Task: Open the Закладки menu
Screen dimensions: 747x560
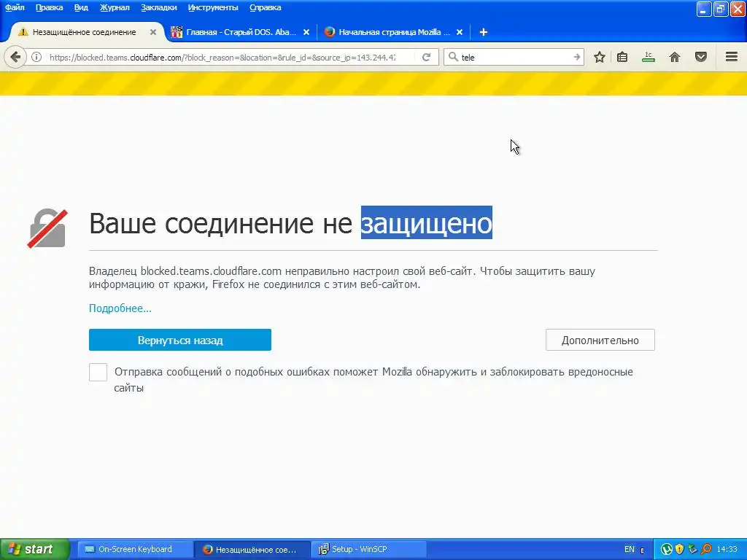Action: (158, 7)
